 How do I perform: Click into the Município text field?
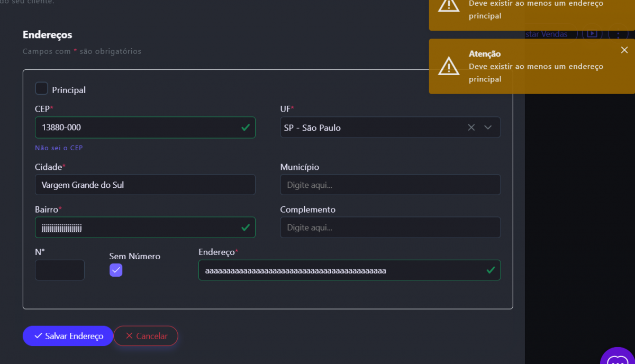pyautogui.click(x=390, y=185)
